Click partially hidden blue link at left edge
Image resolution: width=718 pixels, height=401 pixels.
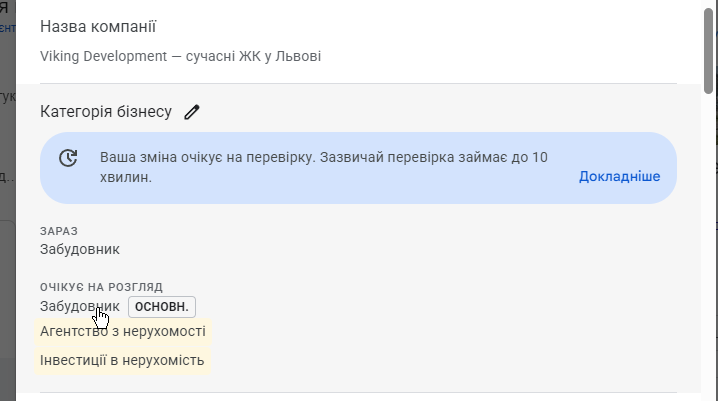[8, 28]
